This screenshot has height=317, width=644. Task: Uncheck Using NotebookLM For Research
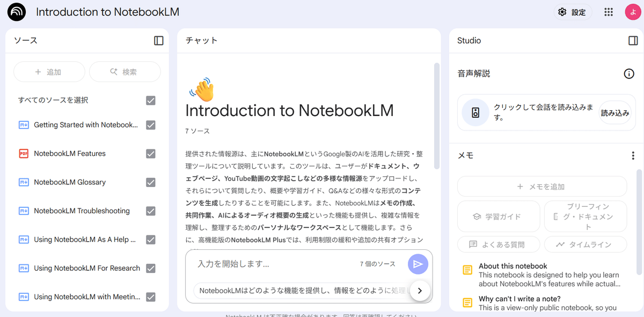150,268
